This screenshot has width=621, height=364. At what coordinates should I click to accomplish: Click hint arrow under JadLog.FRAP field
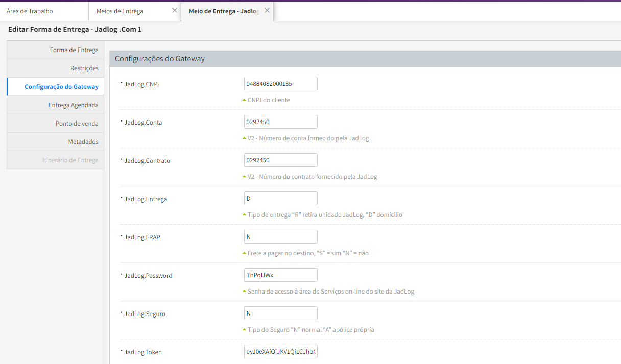click(244, 253)
